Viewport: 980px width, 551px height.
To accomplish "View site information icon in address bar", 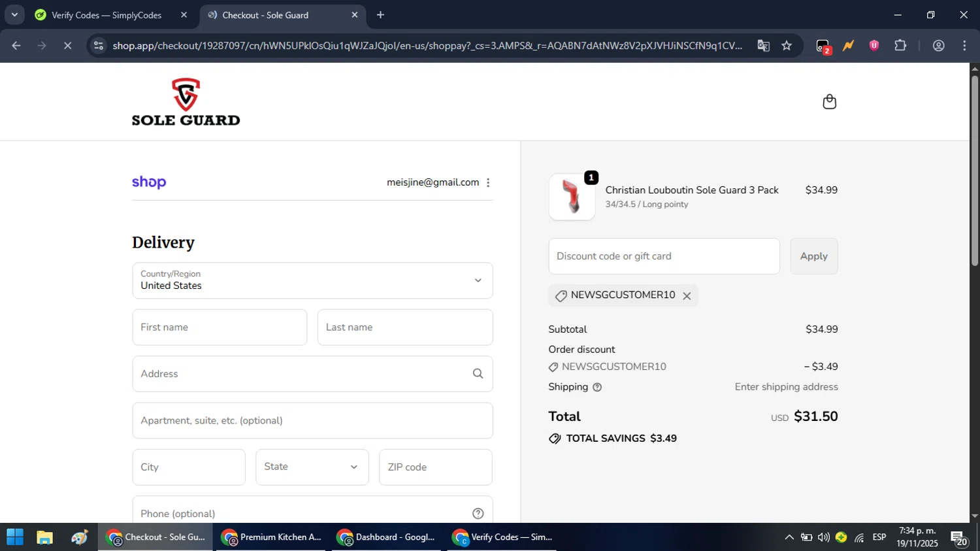I will pos(99,45).
